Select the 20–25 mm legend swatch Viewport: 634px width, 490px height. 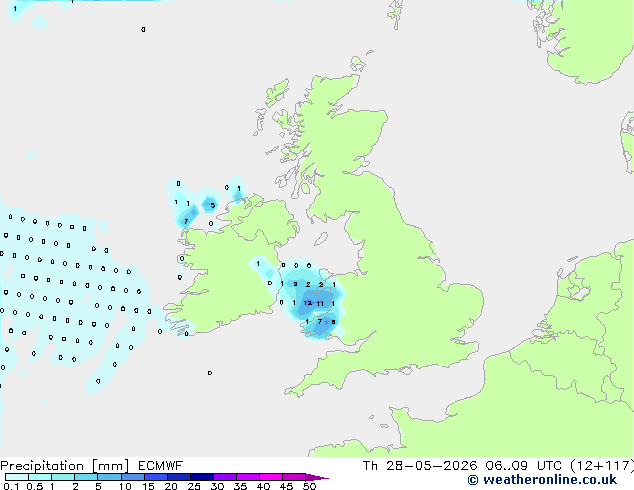coord(178,477)
